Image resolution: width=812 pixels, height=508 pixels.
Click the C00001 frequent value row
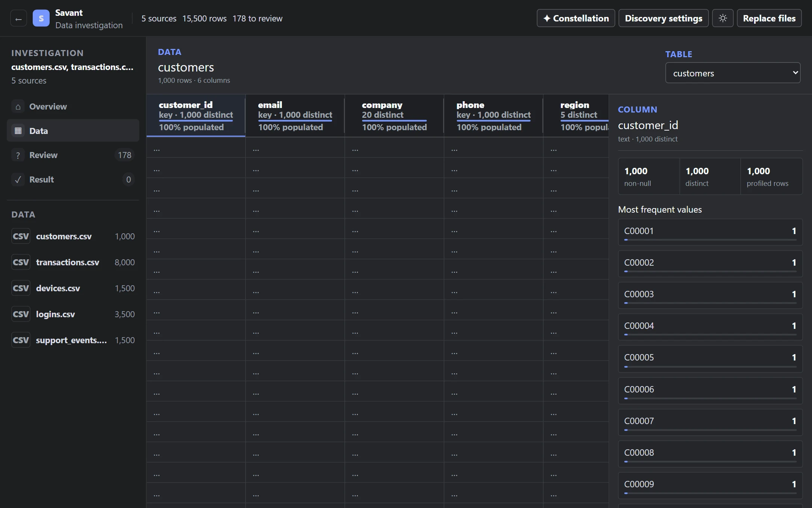tap(710, 232)
